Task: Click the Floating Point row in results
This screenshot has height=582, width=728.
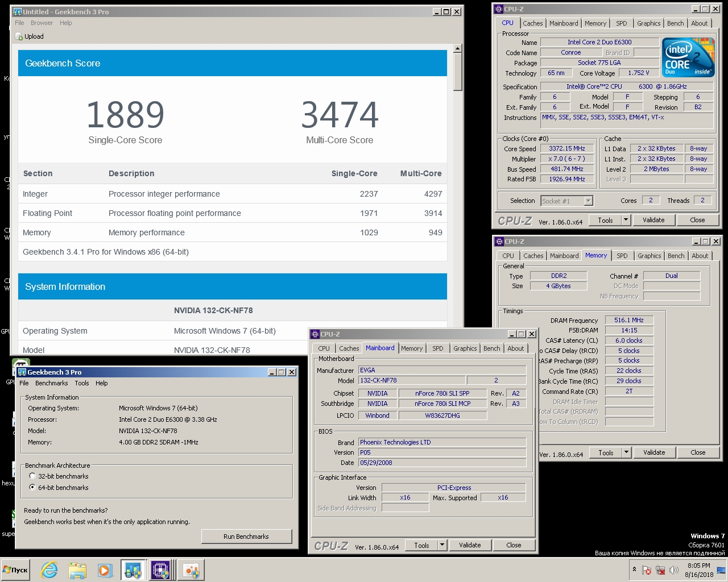Action: 232,213
